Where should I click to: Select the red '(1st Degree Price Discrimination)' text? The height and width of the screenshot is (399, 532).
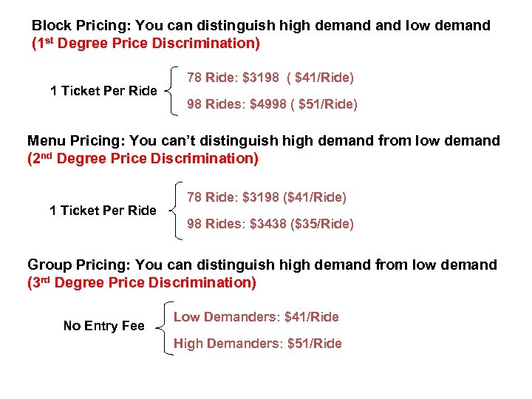(x=146, y=44)
